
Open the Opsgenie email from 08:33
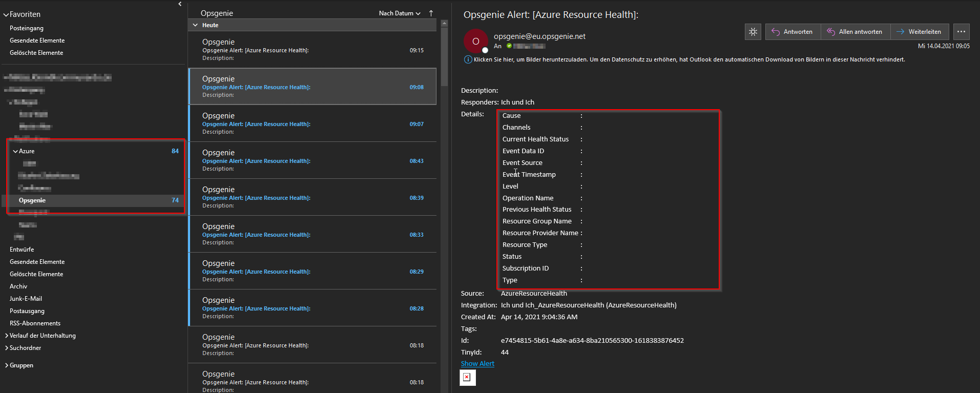[x=312, y=234]
